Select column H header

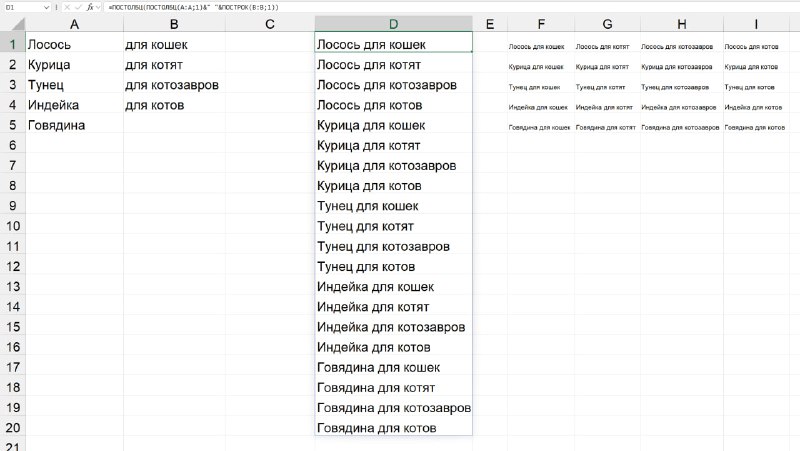click(x=682, y=24)
